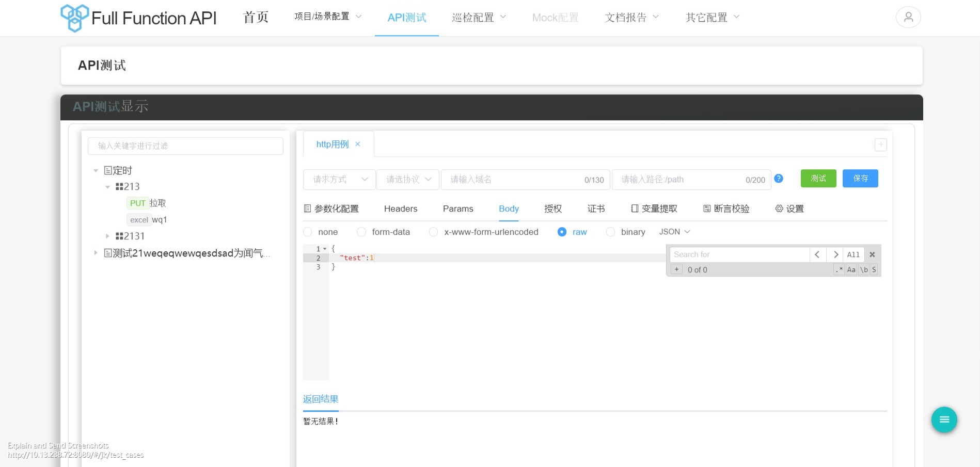Open the JSON format dropdown
The width and height of the screenshot is (980, 467).
674,232
